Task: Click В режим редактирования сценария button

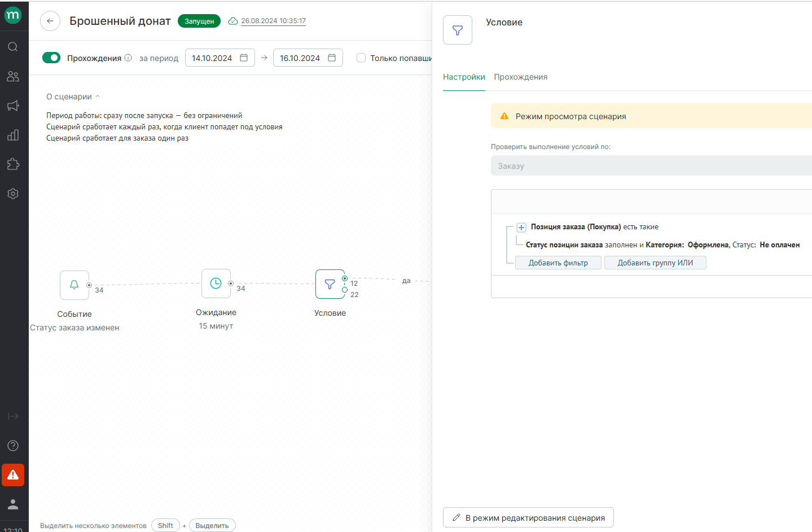Action: [528, 517]
